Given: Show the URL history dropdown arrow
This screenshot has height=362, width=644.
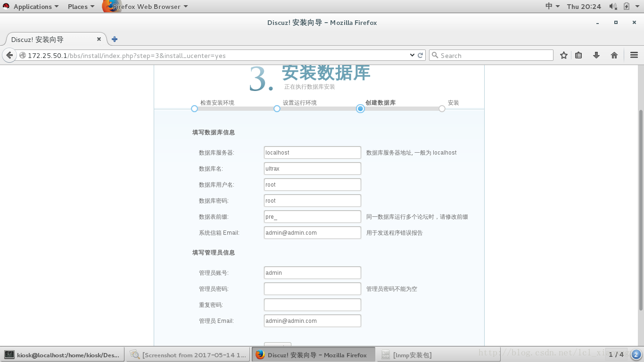Looking at the screenshot, I should pyautogui.click(x=413, y=55).
